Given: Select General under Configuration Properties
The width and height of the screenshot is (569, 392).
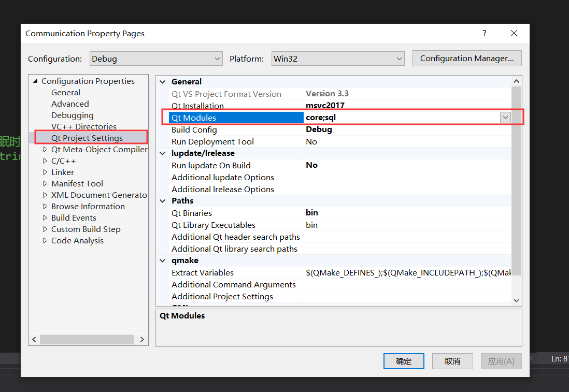Looking at the screenshot, I should (66, 93).
